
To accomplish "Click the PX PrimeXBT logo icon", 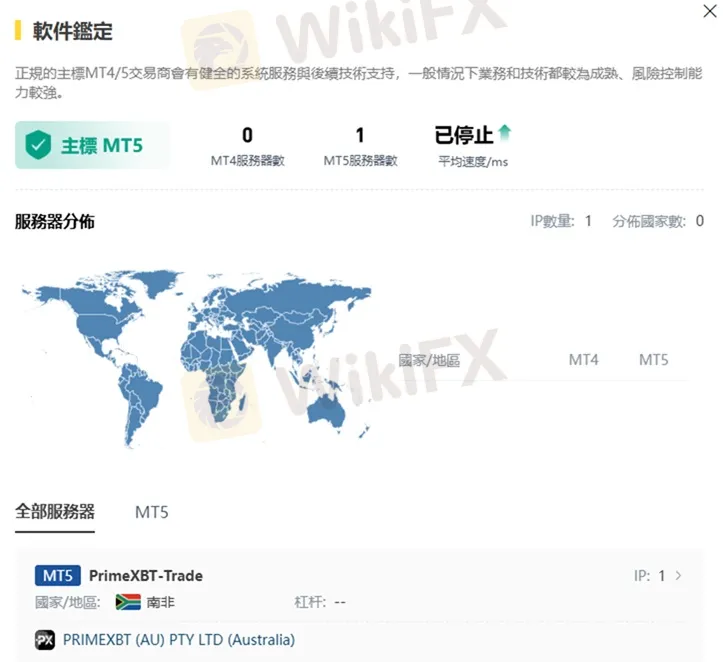I will (x=44, y=639).
